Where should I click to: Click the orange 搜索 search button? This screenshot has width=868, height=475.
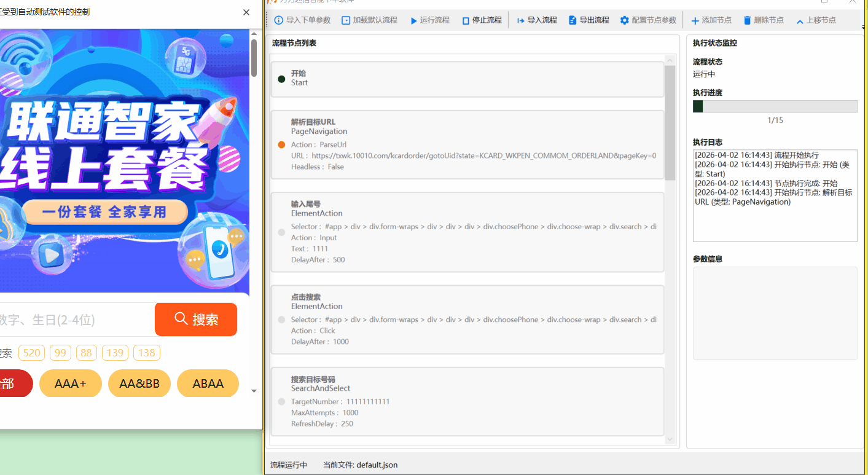tap(196, 320)
